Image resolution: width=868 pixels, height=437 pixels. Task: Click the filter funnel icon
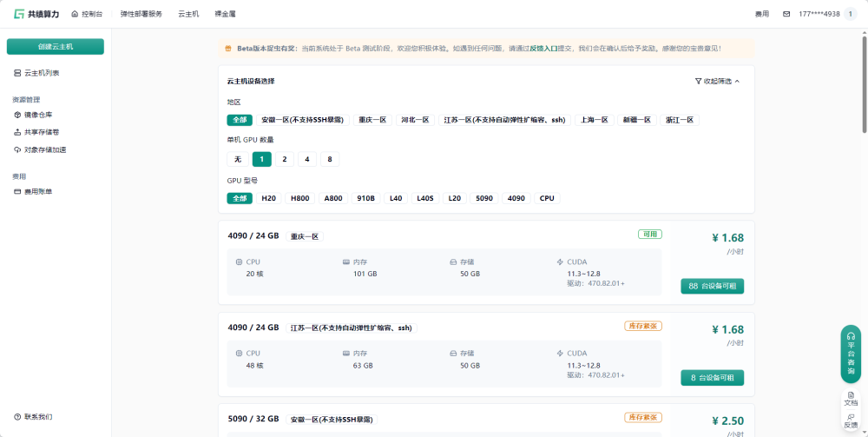(698, 81)
